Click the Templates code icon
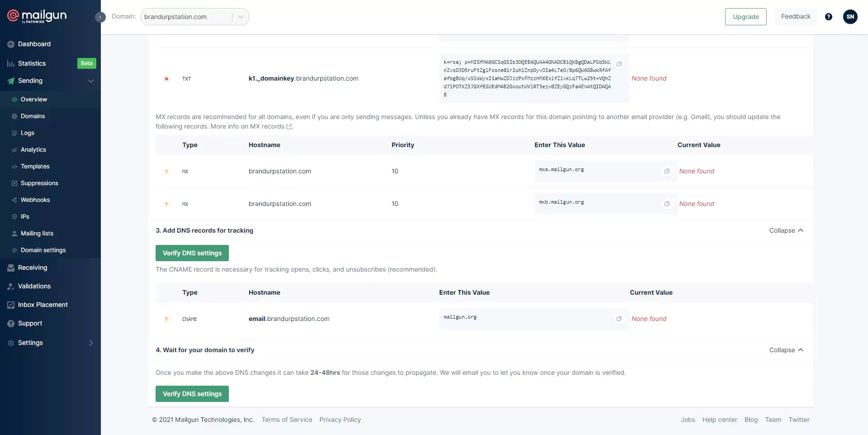Image resolution: width=868 pixels, height=435 pixels. click(14, 166)
